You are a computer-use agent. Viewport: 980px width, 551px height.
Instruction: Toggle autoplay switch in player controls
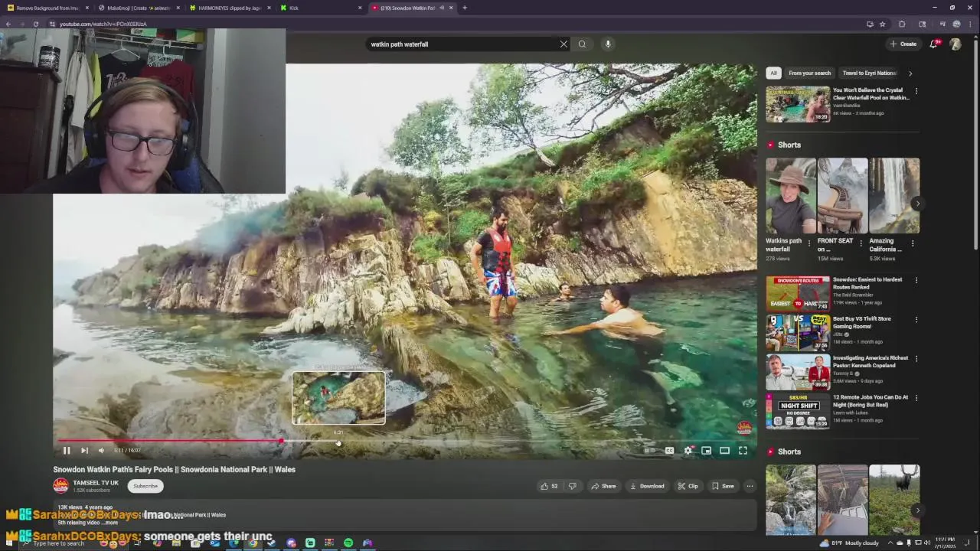coord(648,451)
